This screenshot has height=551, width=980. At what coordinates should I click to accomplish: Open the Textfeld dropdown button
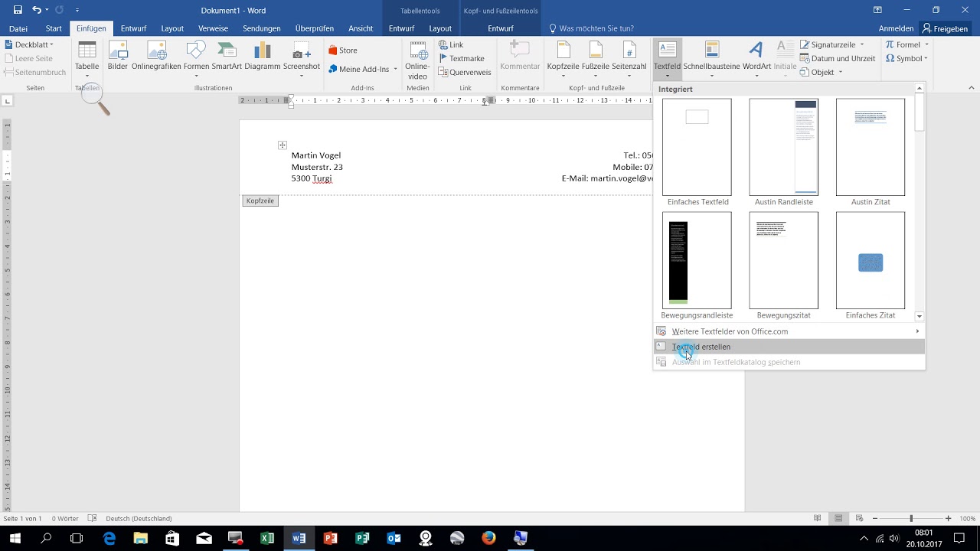click(x=668, y=60)
